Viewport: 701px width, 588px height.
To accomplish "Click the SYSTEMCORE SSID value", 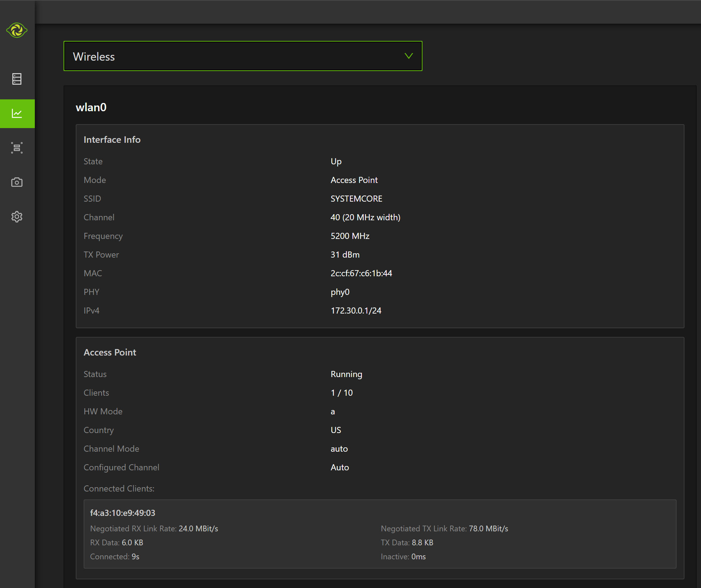I will point(356,199).
